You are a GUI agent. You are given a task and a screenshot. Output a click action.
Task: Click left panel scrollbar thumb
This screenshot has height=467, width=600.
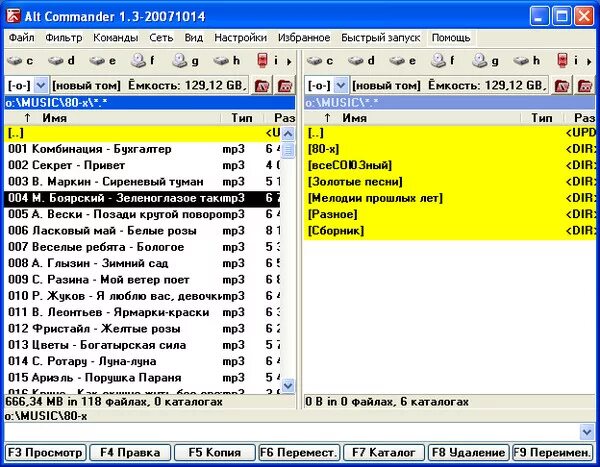click(288, 150)
